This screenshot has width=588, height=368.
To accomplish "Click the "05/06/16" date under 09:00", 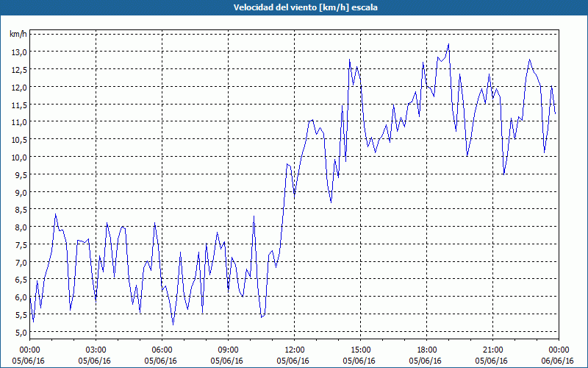I will pos(227,361).
